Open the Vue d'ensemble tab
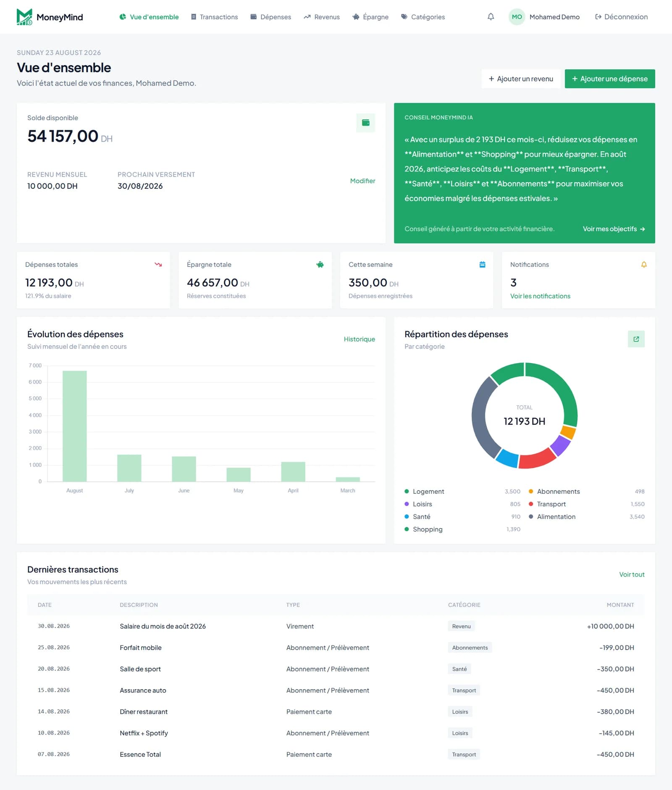 [149, 17]
